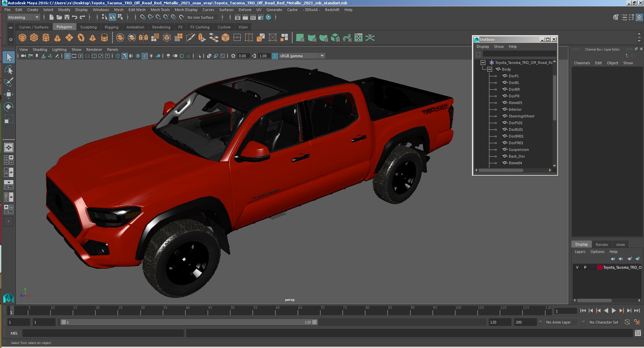Toggle view color management icon

(x=275, y=56)
